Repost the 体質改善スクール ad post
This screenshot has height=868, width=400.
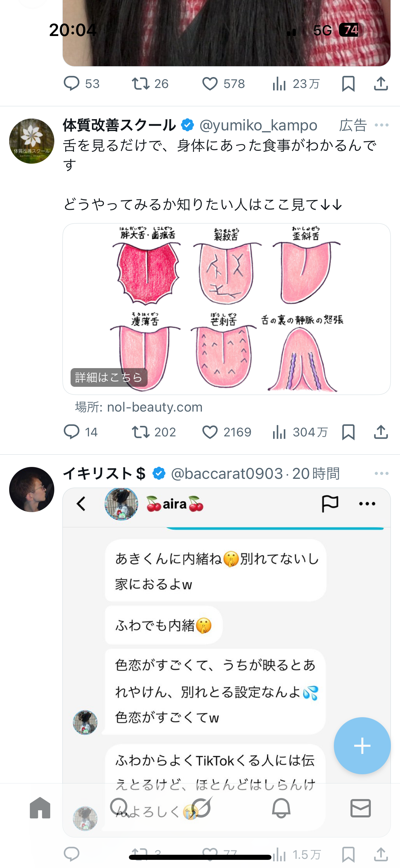click(140, 432)
